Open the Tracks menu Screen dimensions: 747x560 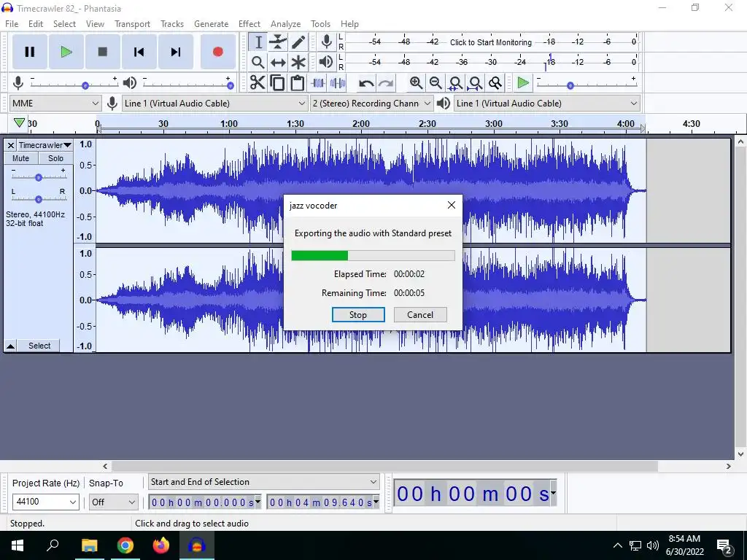172,24
